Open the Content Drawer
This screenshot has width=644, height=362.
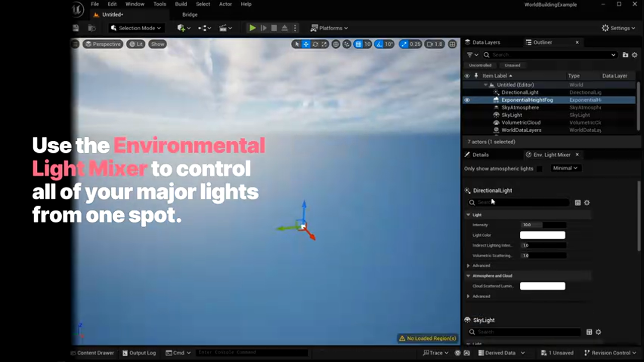coord(92,353)
